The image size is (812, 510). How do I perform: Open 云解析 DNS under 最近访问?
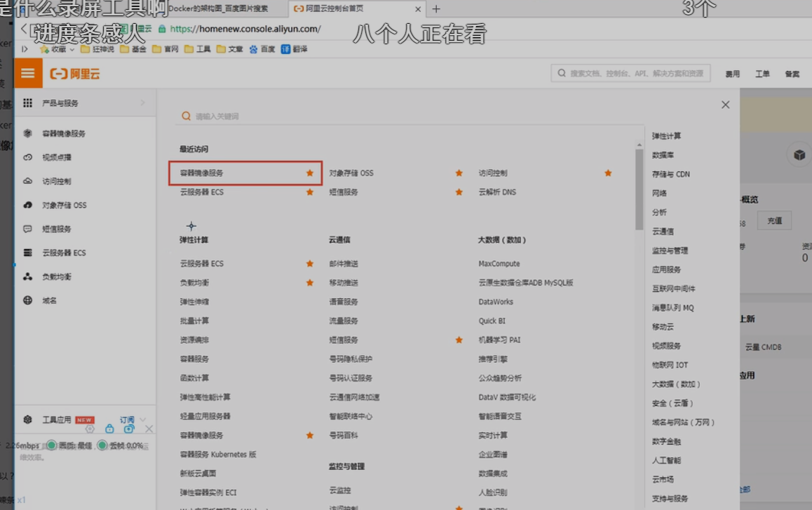click(497, 192)
